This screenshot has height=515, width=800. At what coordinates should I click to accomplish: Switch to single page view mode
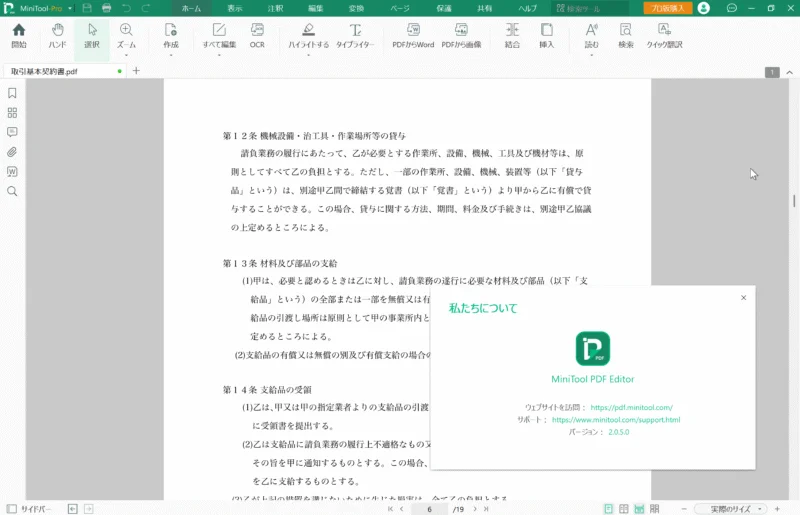pos(608,509)
